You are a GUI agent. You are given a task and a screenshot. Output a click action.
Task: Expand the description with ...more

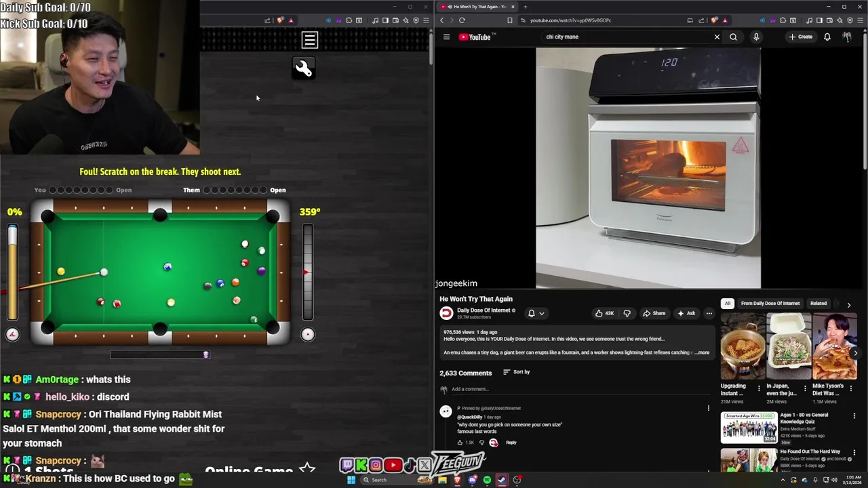point(702,352)
